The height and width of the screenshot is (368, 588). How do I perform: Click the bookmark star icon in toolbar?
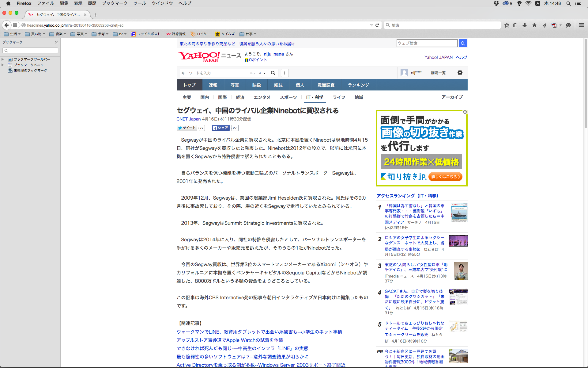507,25
